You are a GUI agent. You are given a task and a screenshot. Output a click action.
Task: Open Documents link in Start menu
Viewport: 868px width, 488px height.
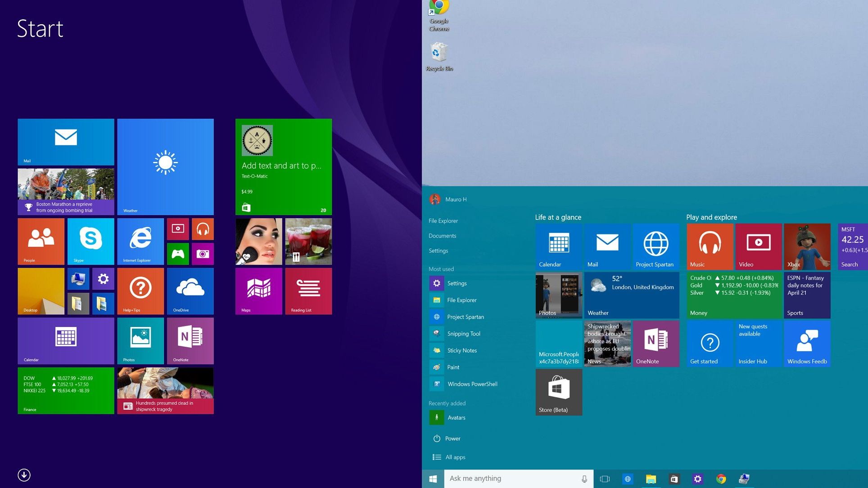pyautogui.click(x=442, y=236)
